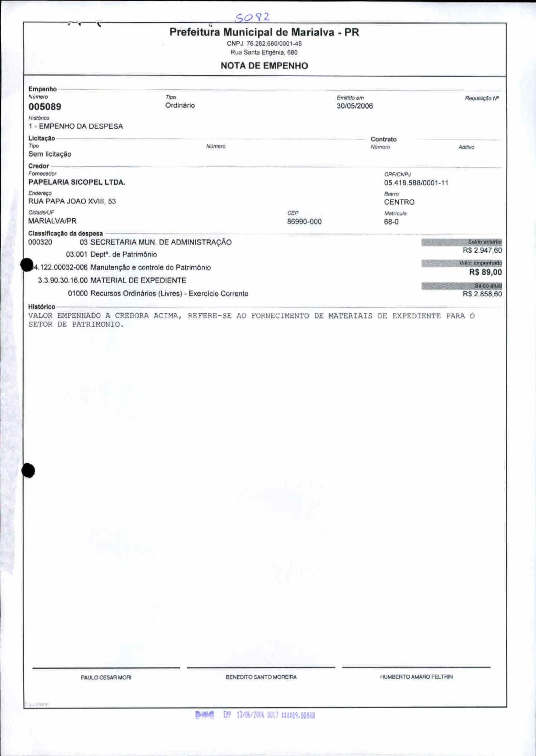
Task: Click the title "Prefeitura Municipal de Marialva - PR"
Action: tap(264, 32)
